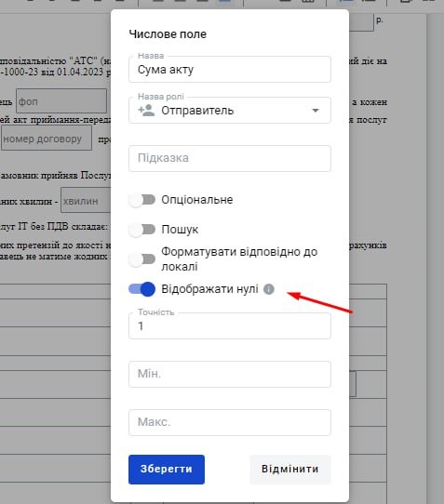Click the фоп field in the document
444x504 pixels.
point(61,101)
